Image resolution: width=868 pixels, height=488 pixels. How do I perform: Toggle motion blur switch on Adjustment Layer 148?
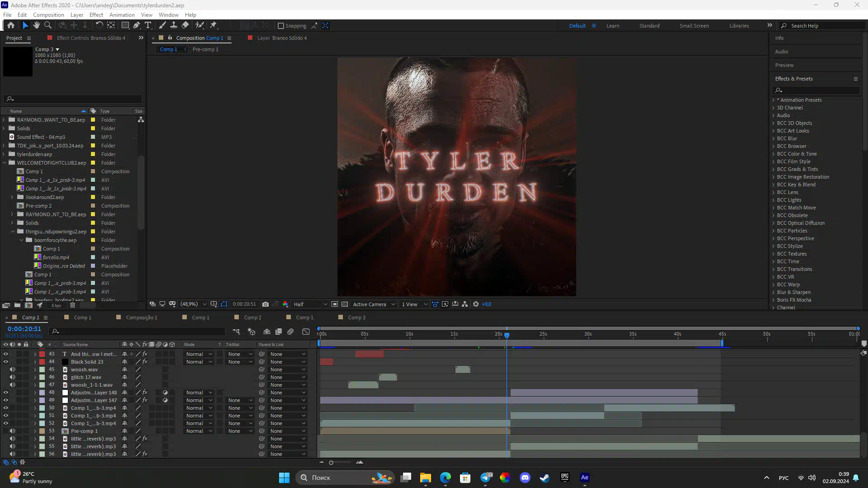(159, 393)
